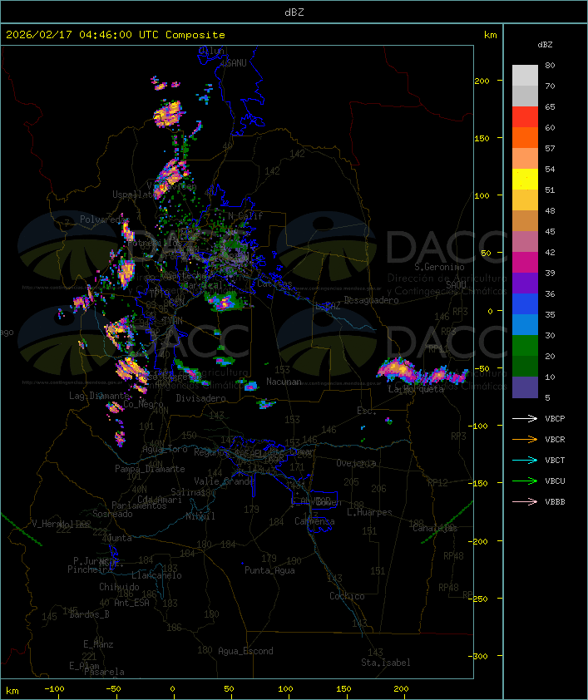Screen dimensions: 588x700
Task: Select the red 60-65 dBZ swatch
Action: click(525, 117)
